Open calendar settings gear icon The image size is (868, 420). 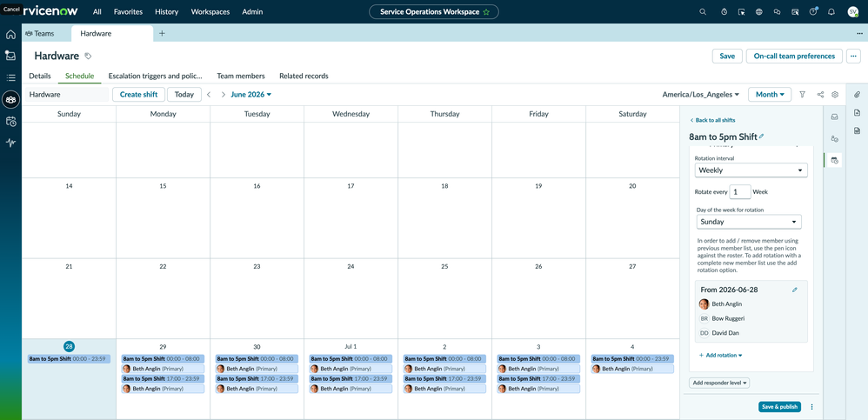point(835,95)
